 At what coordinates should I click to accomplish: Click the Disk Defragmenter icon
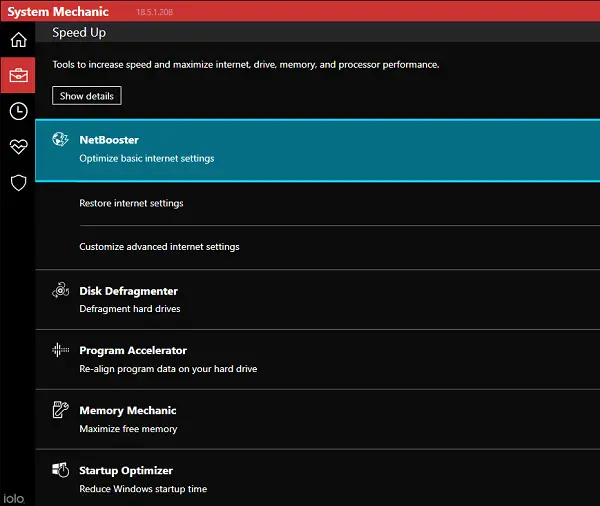coord(60,291)
